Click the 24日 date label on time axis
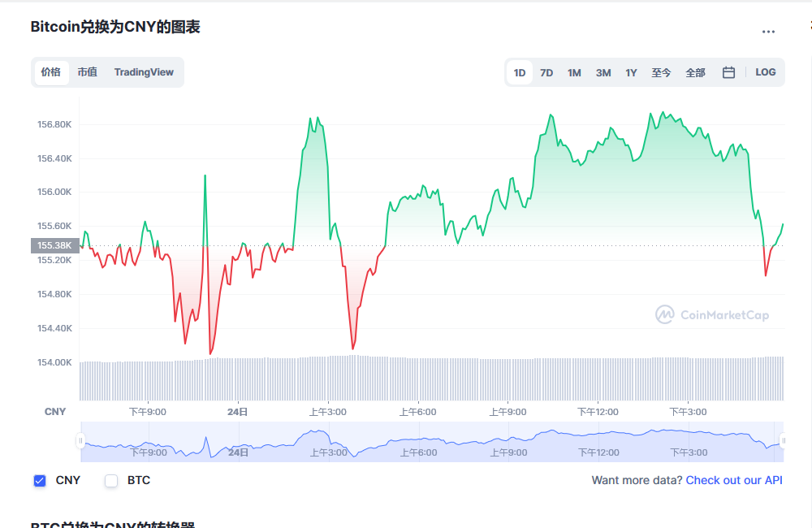812x528 pixels. [238, 412]
